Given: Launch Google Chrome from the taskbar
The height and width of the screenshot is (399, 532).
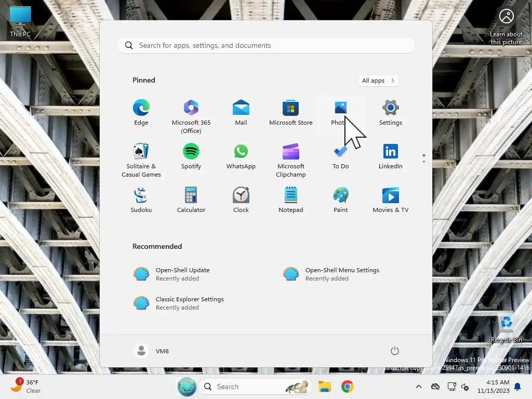Looking at the screenshot, I should (347, 387).
